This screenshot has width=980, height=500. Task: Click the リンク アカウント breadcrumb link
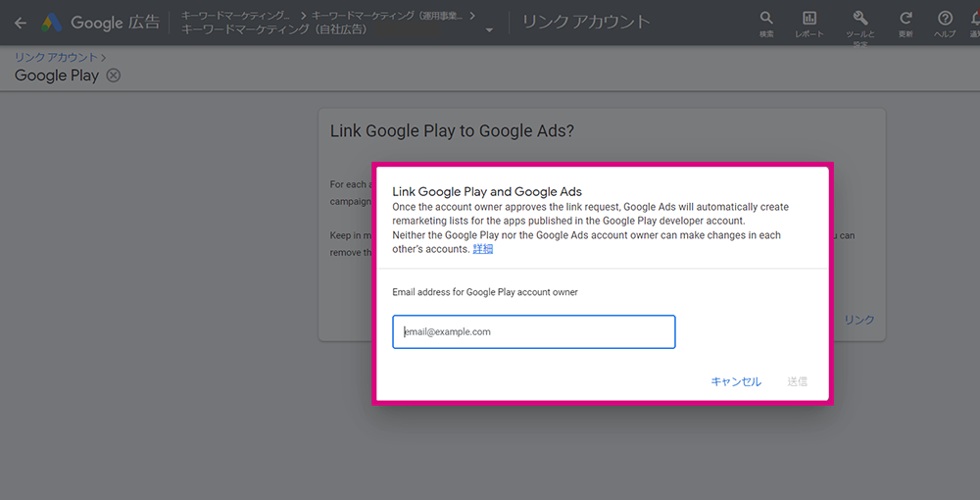(x=56, y=58)
